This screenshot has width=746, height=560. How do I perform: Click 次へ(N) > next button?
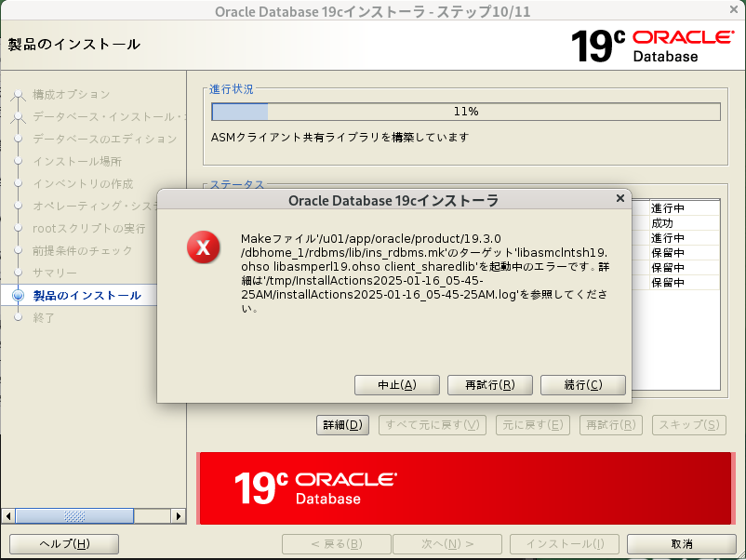447,544
